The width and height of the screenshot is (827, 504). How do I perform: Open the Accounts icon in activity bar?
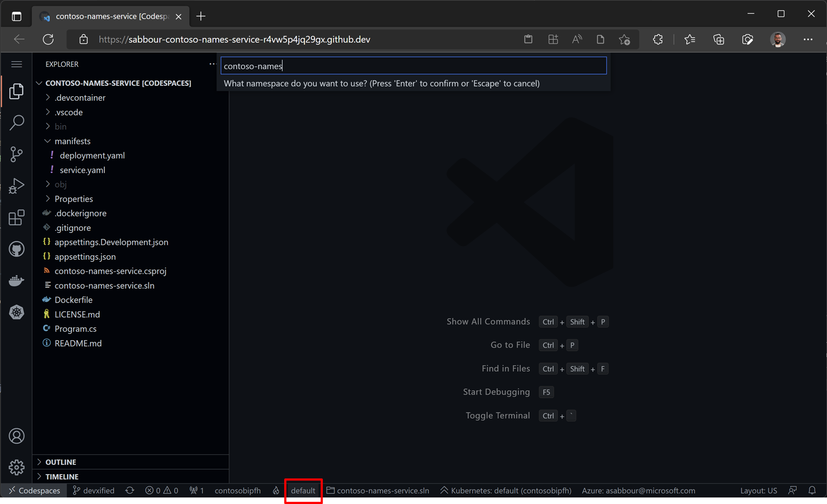pos(16,436)
